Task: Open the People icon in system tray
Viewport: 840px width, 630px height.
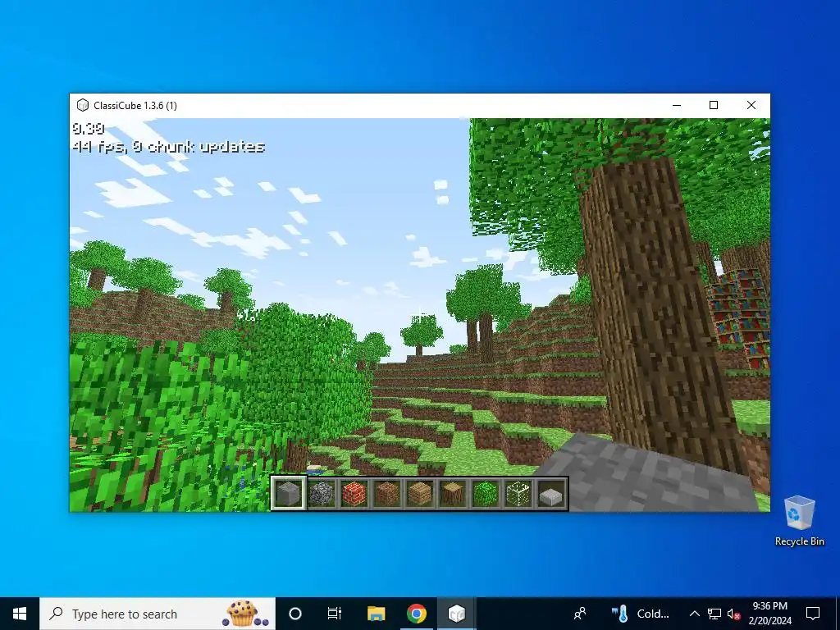Action: [x=580, y=614]
